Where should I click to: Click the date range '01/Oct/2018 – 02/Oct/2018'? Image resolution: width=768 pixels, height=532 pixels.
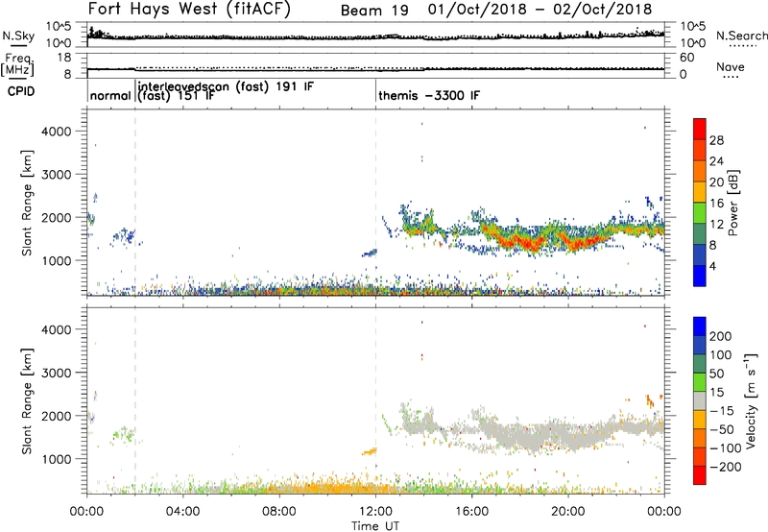pos(540,10)
